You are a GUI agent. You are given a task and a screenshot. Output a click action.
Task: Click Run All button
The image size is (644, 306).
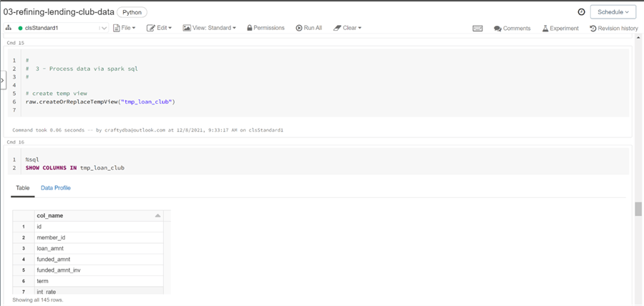pos(309,28)
